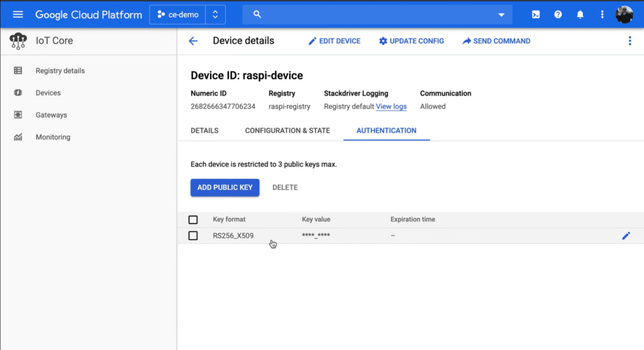
Task: Activate the Cloud Shell terminal icon
Action: (536, 15)
